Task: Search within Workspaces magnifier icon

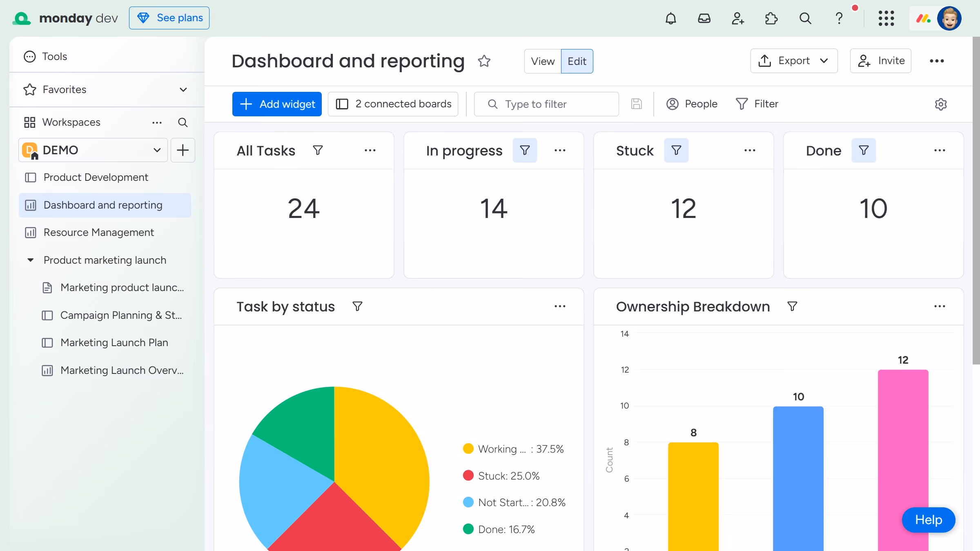Action: (183, 122)
